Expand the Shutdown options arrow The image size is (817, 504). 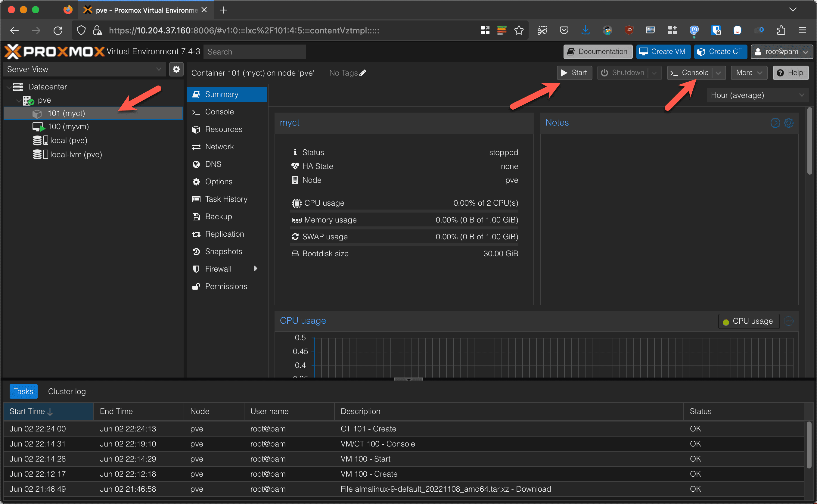pos(654,73)
